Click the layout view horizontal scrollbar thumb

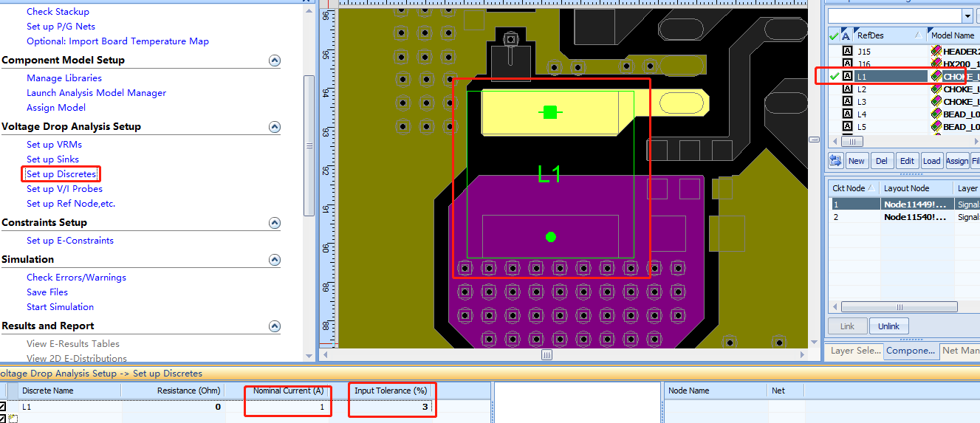546,355
